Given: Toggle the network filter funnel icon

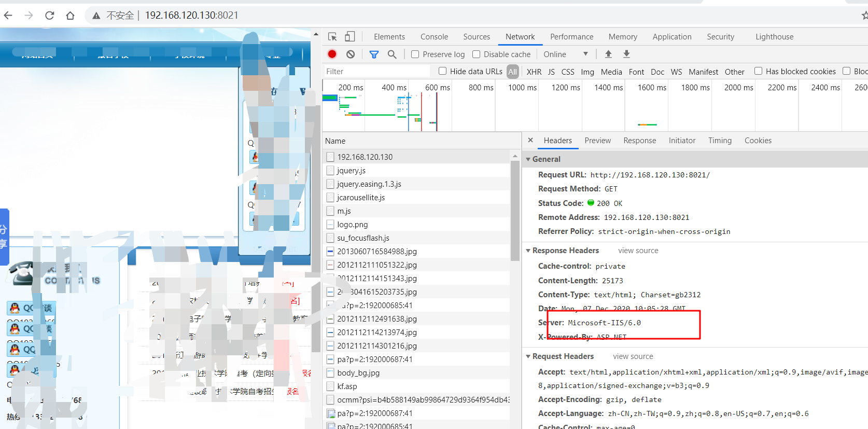Looking at the screenshot, I should tap(374, 54).
